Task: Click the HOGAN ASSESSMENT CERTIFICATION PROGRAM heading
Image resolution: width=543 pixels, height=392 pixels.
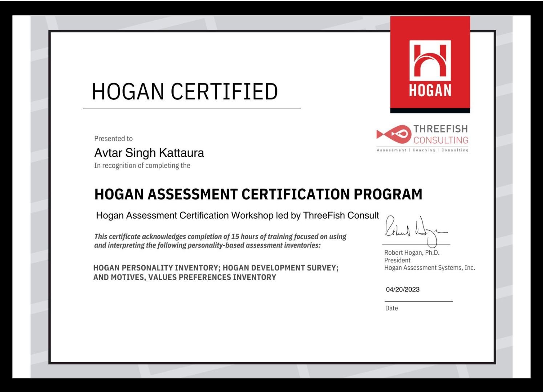Action: click(x=258, y=194)
